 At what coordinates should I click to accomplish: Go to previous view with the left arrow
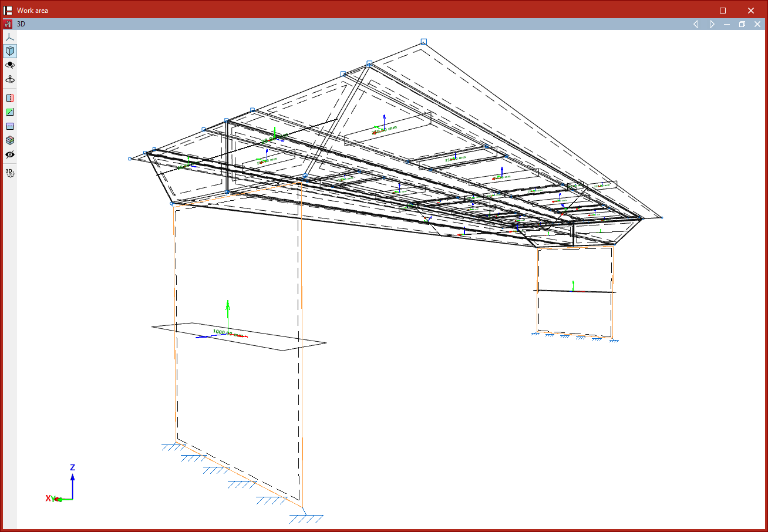tap(696, 24)
